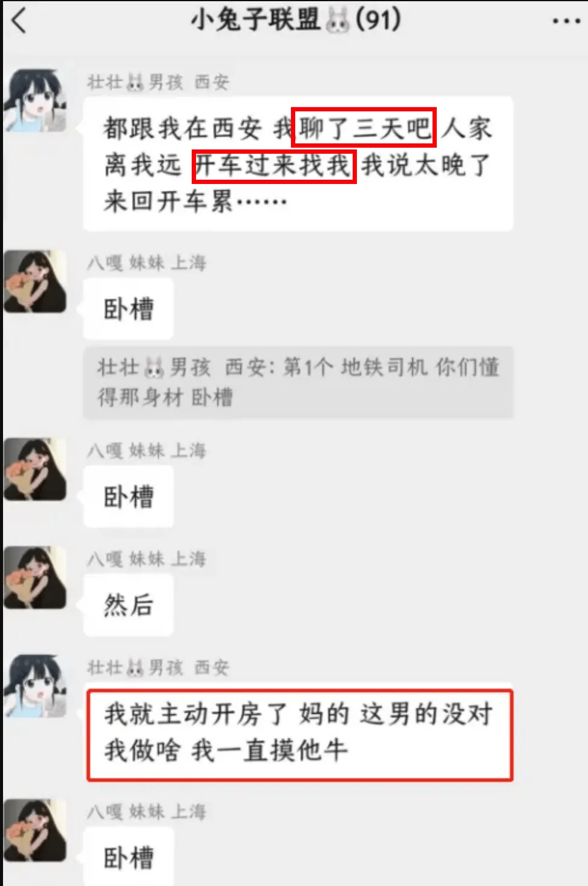Tap 八嘎妹妹 avatar beside the last 卧槽 message

[35, 830]
